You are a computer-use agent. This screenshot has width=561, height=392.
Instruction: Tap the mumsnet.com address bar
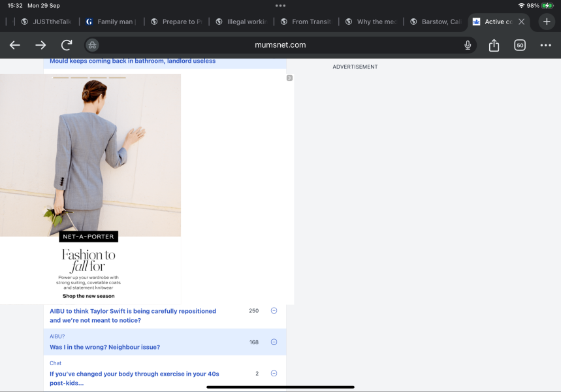coord(280,45)
